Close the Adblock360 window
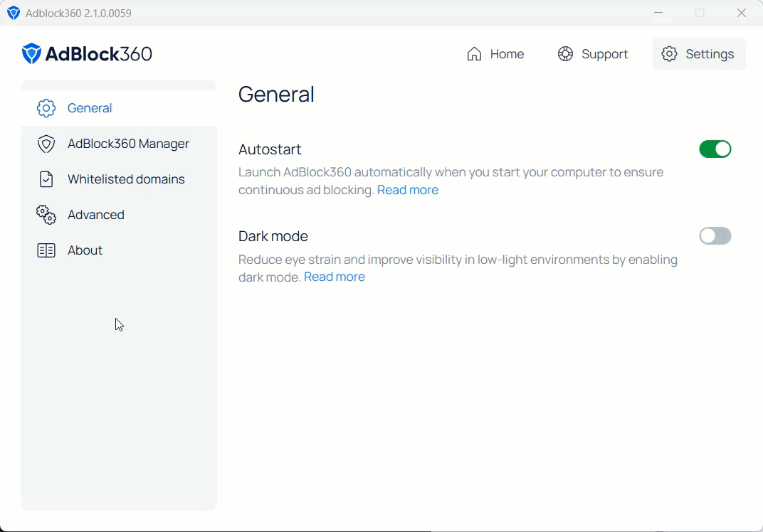The image size is (763, 532). [x=742, y=13]
